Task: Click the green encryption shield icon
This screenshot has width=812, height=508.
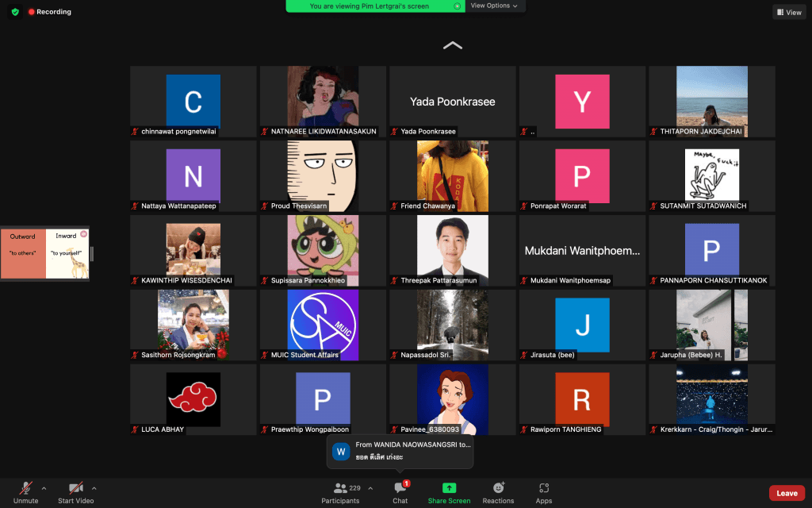Action: click(x=15, y=12)
